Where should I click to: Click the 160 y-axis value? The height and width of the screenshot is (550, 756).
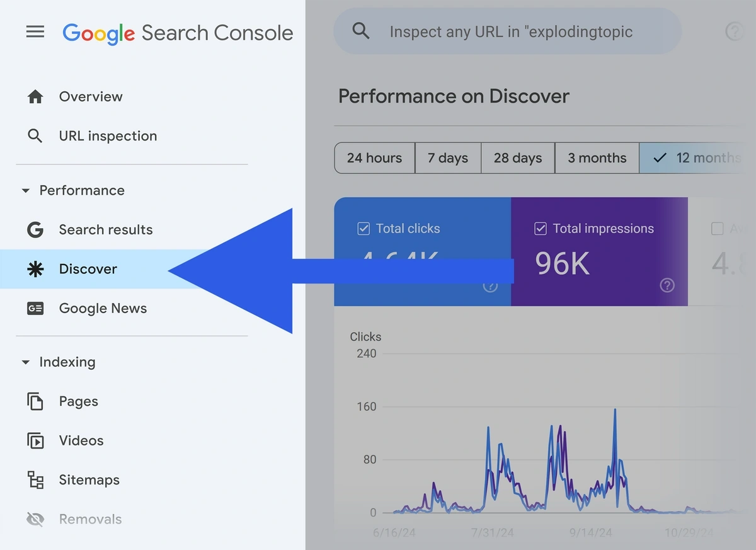click(366, 406)
